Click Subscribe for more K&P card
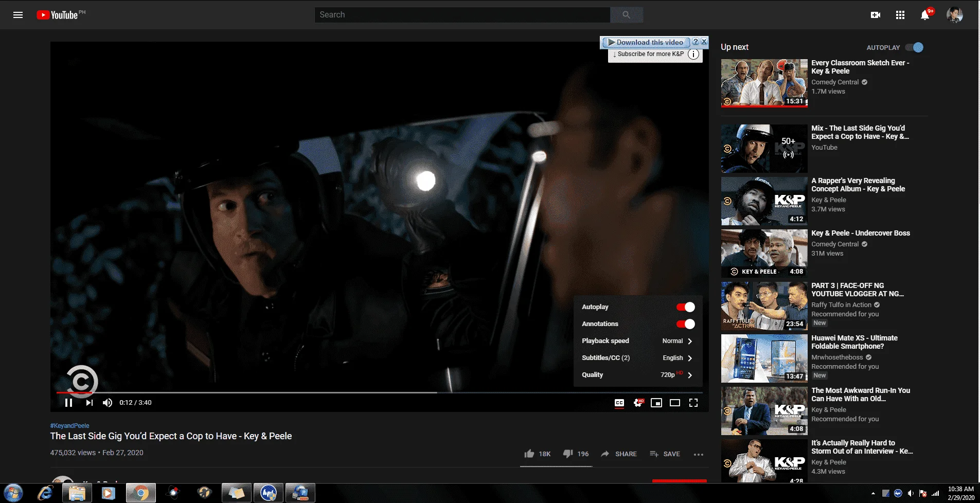Image resolution: width=980 pixels, height=503 pixels. pyautogui.click(x=648, y=54)
